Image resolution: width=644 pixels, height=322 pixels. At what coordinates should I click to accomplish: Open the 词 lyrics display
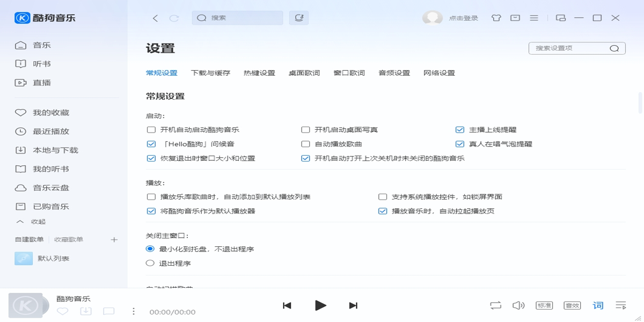[597, 305]
